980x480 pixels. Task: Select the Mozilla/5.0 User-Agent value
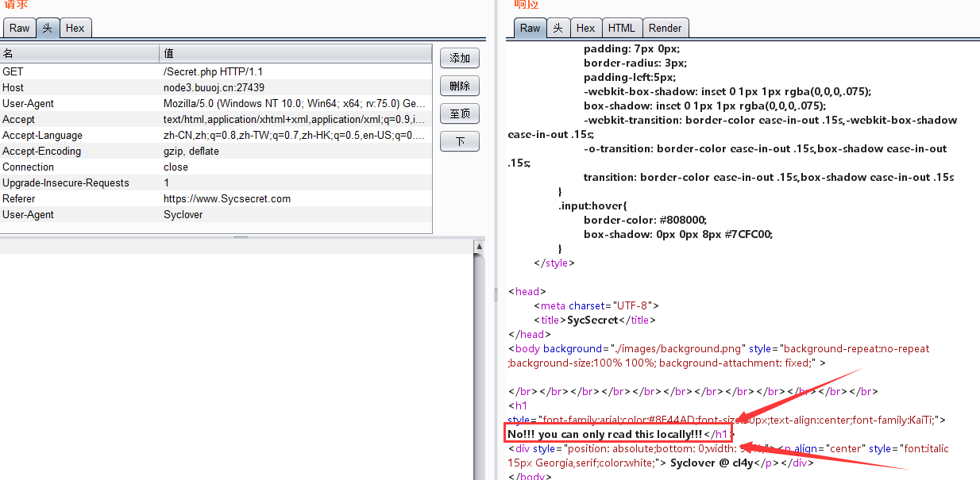(x=295, y=103)
